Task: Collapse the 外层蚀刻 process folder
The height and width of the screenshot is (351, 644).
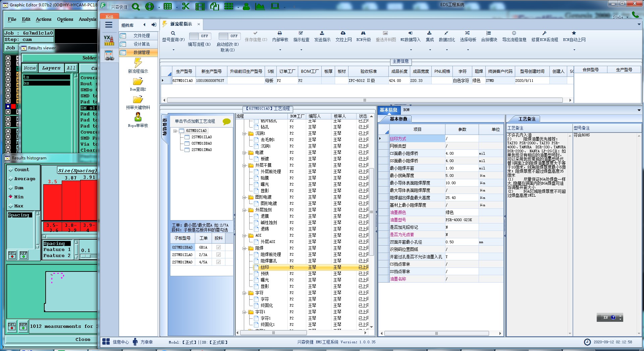Action: coord(245,210)
